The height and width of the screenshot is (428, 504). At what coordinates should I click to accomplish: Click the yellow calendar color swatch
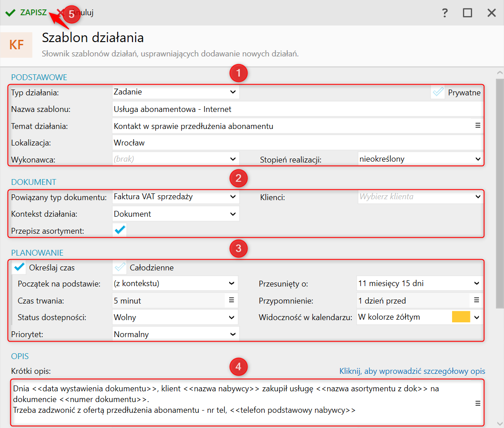pos(461,317)
